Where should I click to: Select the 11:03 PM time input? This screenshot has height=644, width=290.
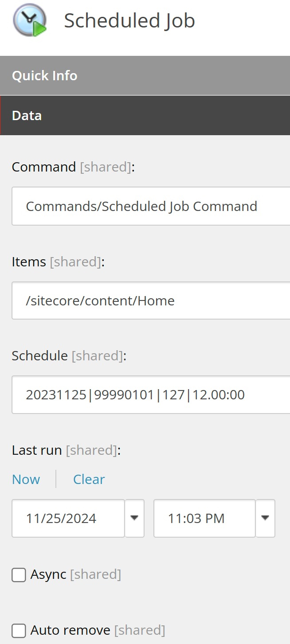pos(204,518)
